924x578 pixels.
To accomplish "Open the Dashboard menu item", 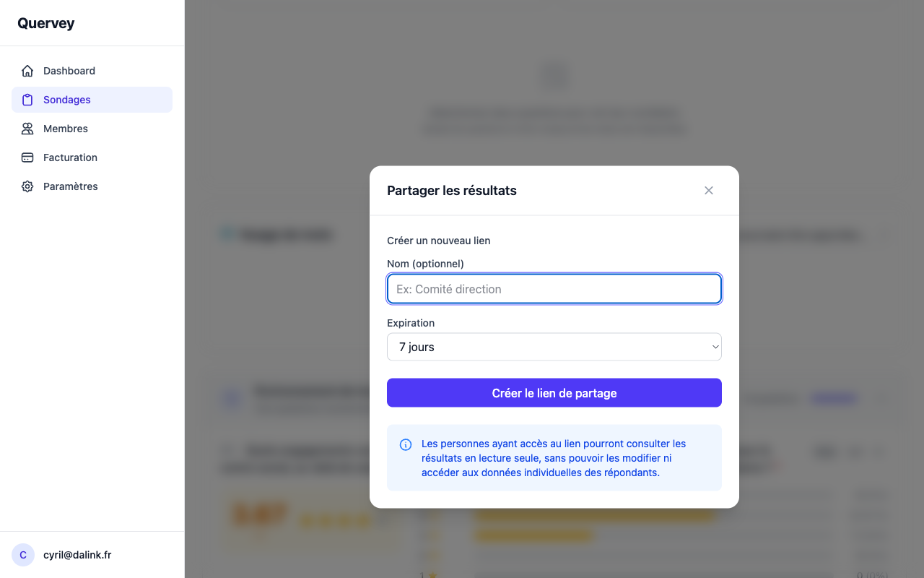I will pyautogui.click(x=69, y=71).
